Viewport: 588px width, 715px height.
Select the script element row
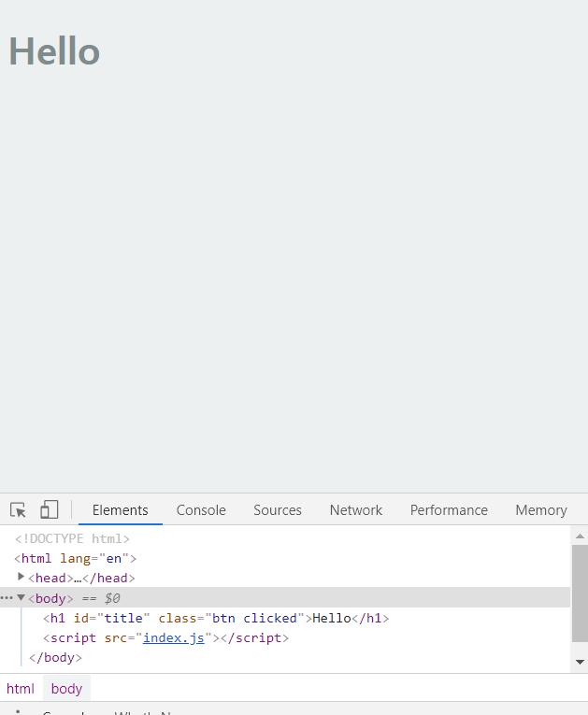point(166,637)
